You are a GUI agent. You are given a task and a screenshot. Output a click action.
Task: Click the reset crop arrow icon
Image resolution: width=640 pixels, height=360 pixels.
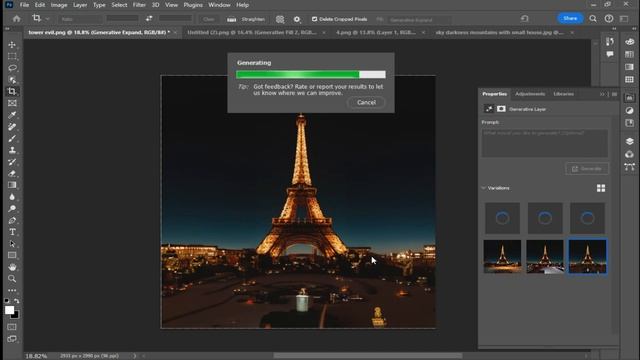[525, 19]
